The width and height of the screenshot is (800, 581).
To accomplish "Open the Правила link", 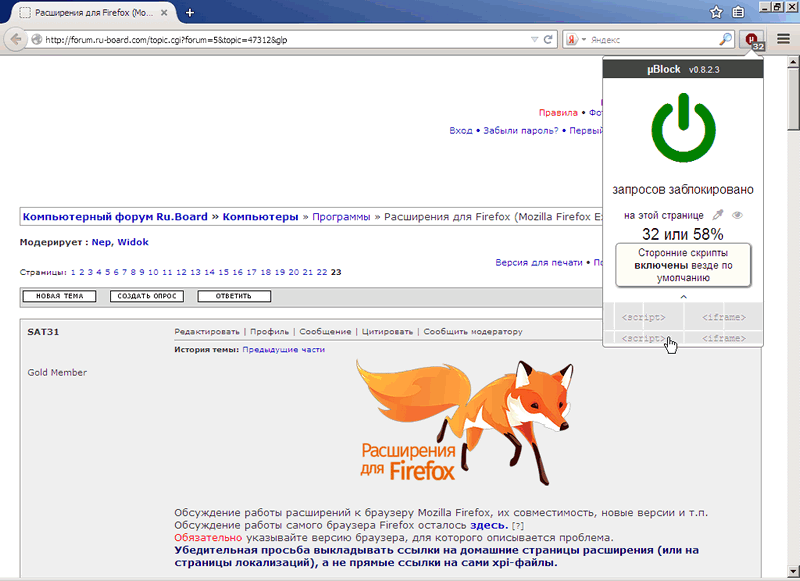I will [558, 113].
